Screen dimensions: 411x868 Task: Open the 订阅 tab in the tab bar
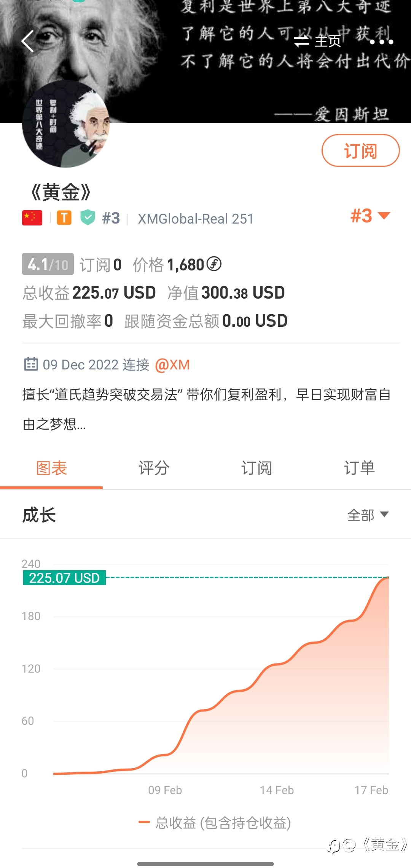click(x=257, y=468)
